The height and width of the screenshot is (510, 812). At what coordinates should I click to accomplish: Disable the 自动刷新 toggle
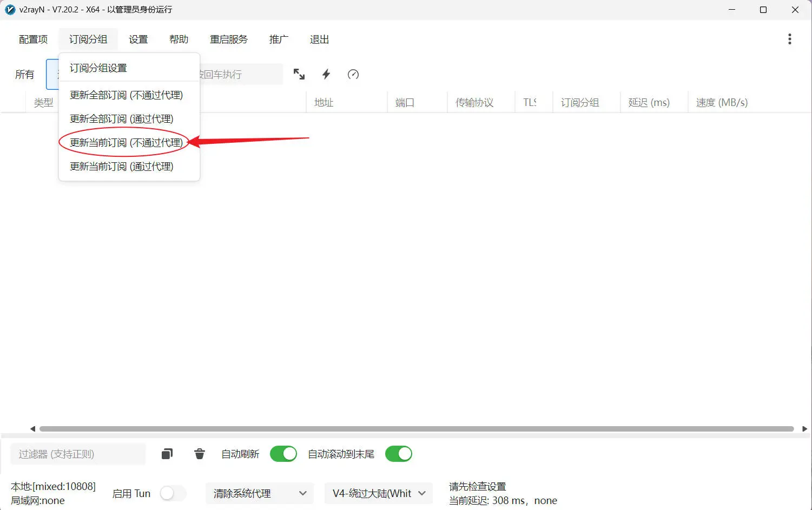(283, 454)
